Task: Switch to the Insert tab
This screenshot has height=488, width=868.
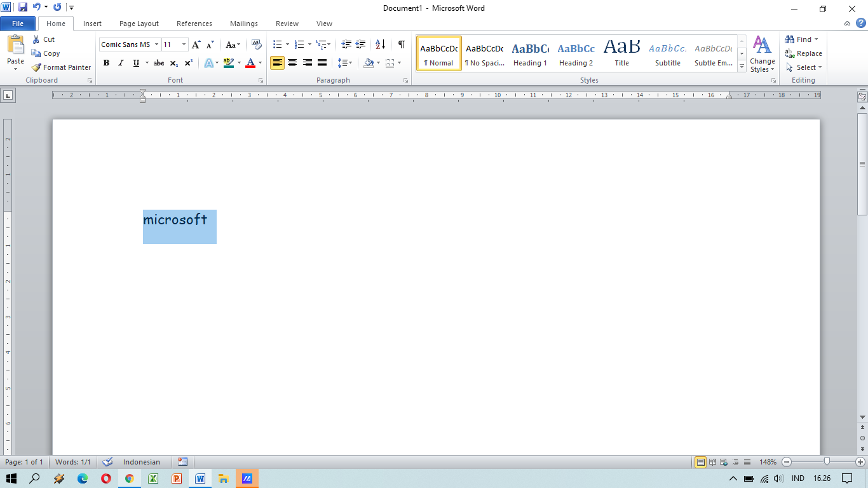Action: click(92, 24)
